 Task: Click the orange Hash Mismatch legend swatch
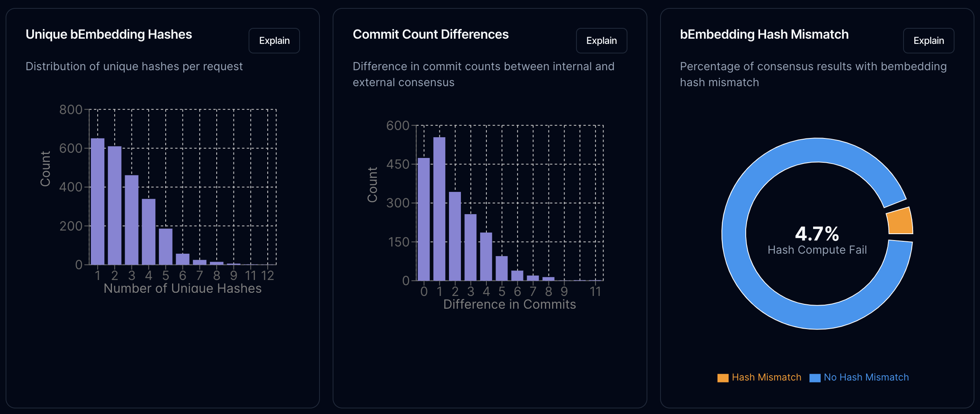tap(723, 378)
